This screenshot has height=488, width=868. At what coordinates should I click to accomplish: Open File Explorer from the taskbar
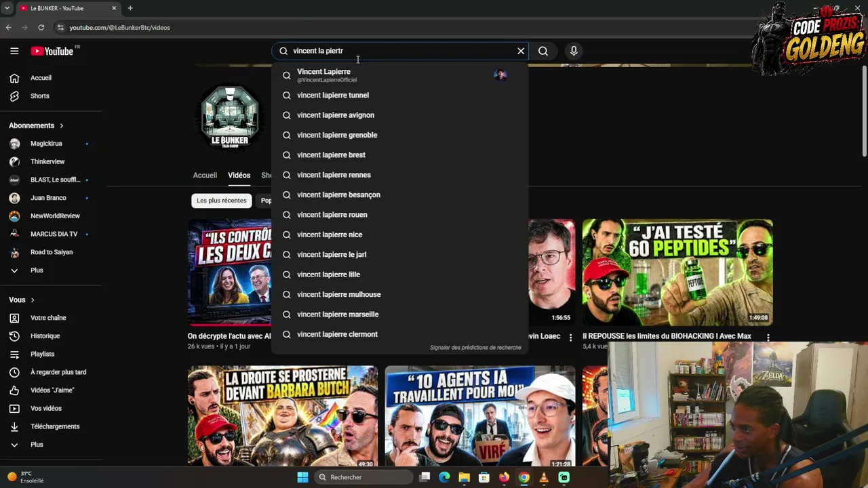pos(464,477)
